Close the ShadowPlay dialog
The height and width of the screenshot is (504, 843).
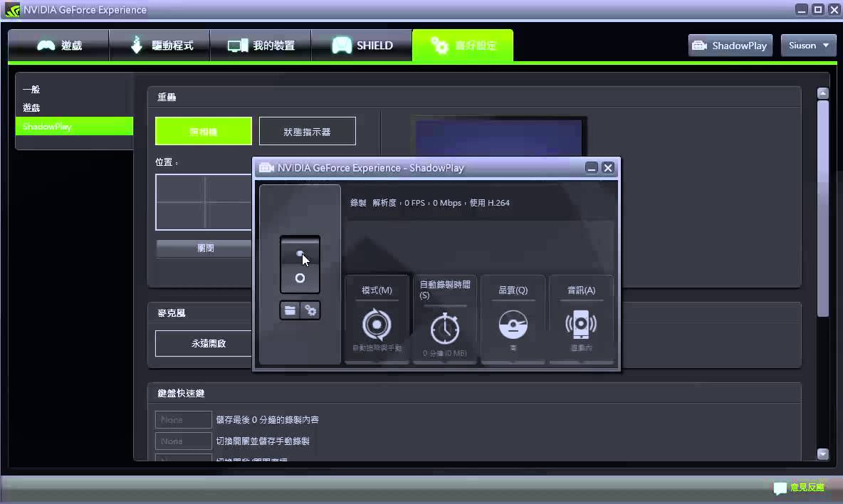point(608,168)
